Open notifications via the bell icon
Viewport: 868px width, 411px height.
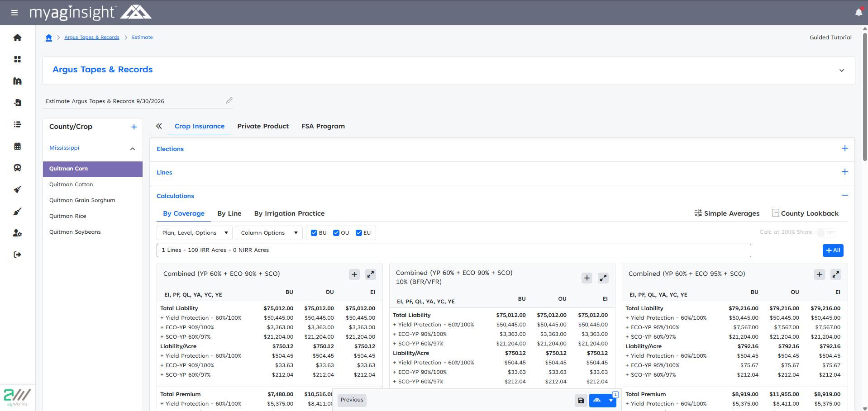pos(858,13)
